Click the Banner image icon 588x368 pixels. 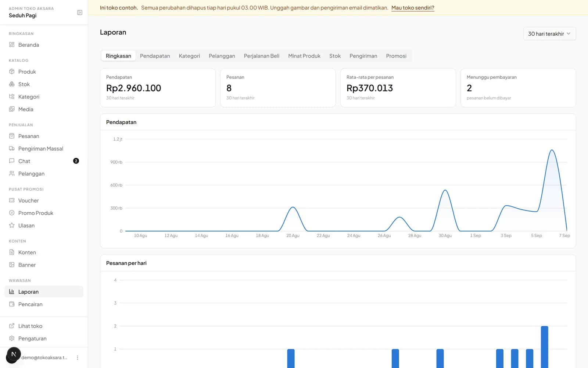point(12,265)
